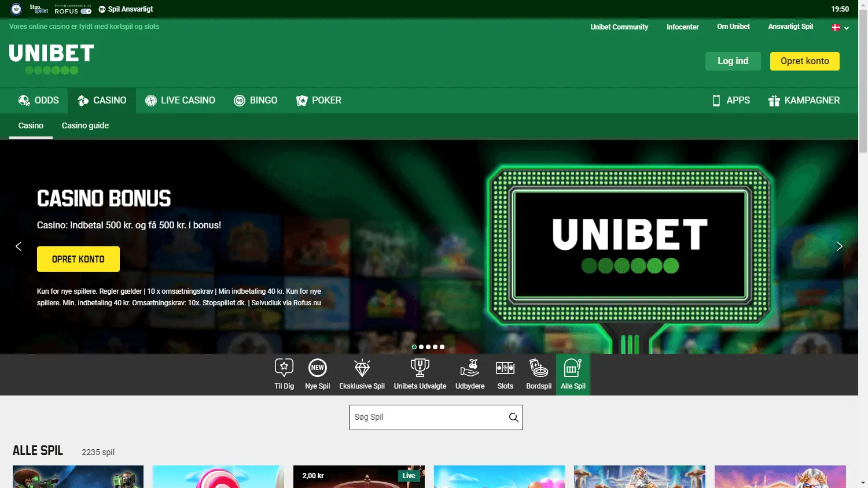Open KAMPAGNER promotions

point(804,101)
